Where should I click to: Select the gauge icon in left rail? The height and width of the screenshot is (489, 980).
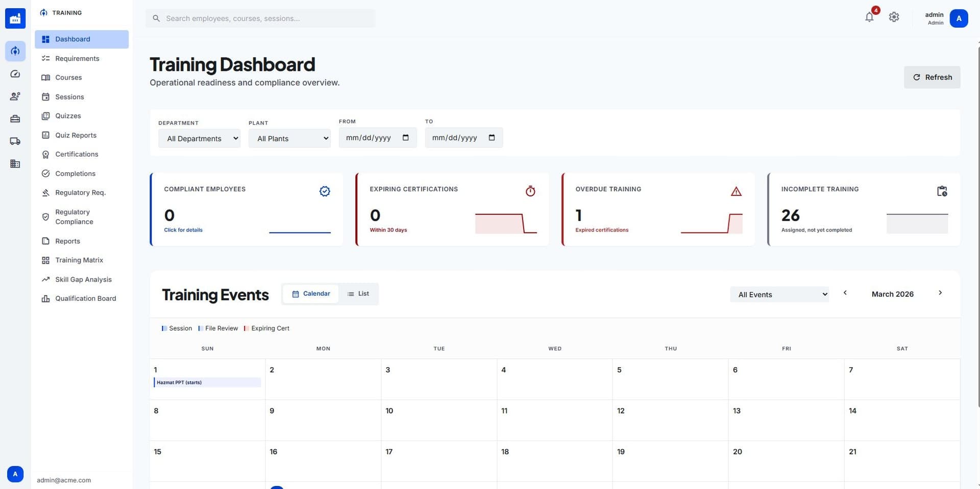tap(15, 74)
